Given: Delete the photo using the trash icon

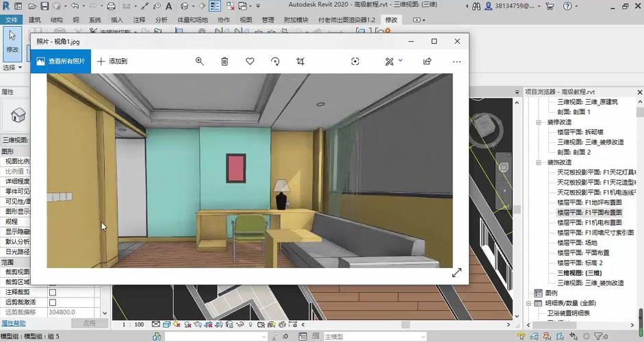Looking at the screenshot, I should point(224,62).
